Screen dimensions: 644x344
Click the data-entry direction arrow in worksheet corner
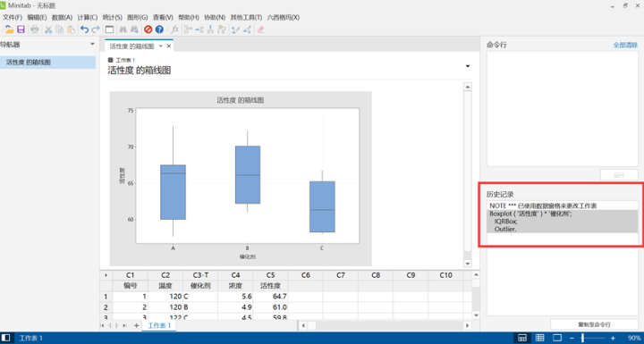click(x=106, y=275)
